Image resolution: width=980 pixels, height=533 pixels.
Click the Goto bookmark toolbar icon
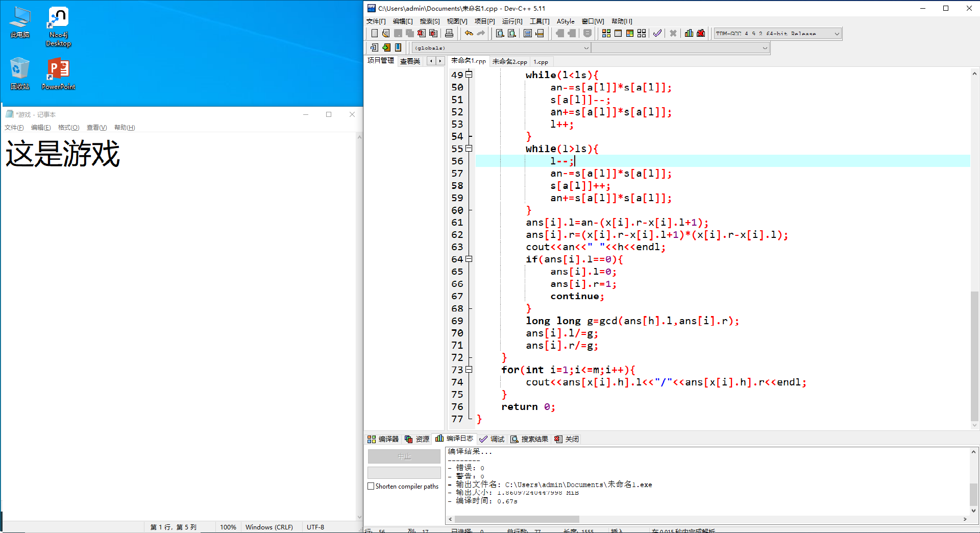pyautogui.click(x=540, y=33)
